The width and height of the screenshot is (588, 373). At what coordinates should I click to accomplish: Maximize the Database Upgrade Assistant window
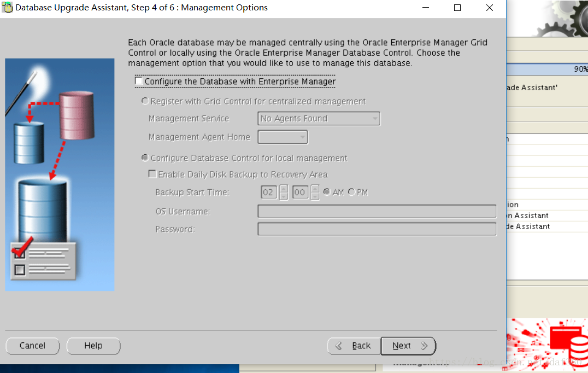pos(457,8)
